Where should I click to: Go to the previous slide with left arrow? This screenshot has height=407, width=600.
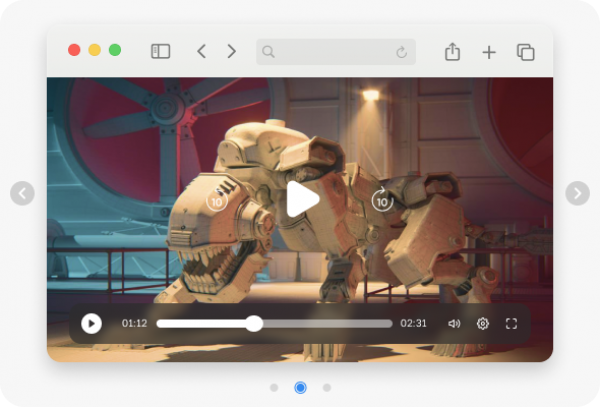(x=22, y=193)
